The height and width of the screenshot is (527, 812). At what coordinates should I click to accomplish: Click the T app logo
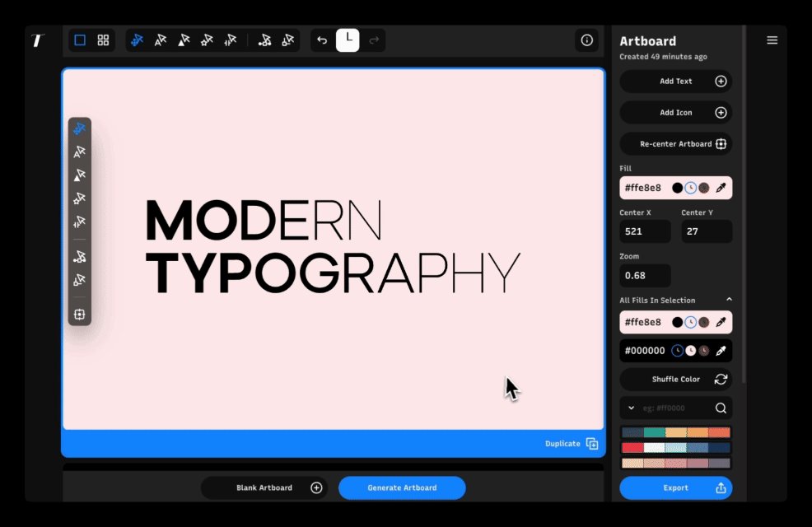coord(38,40)
